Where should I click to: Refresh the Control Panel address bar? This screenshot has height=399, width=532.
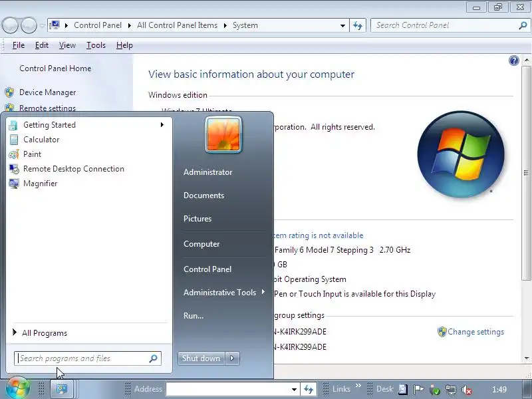358,25
